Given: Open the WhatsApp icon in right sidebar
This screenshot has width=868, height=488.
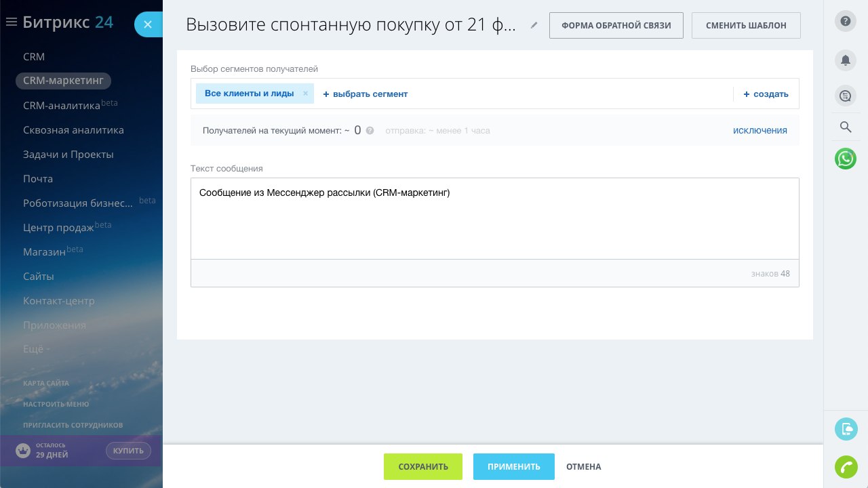Looking at the screenshot, I should tap(846, 159).
